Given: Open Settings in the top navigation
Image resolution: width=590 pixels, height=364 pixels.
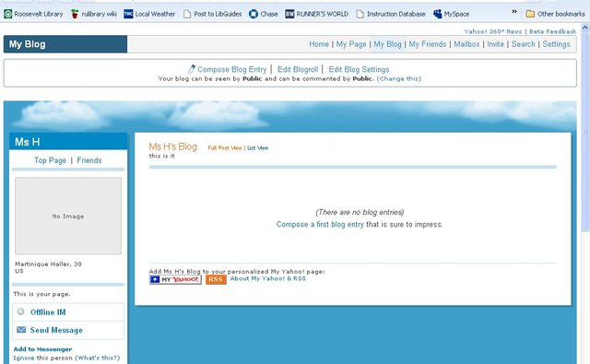Looking at the screenshot, I should 556,44.
